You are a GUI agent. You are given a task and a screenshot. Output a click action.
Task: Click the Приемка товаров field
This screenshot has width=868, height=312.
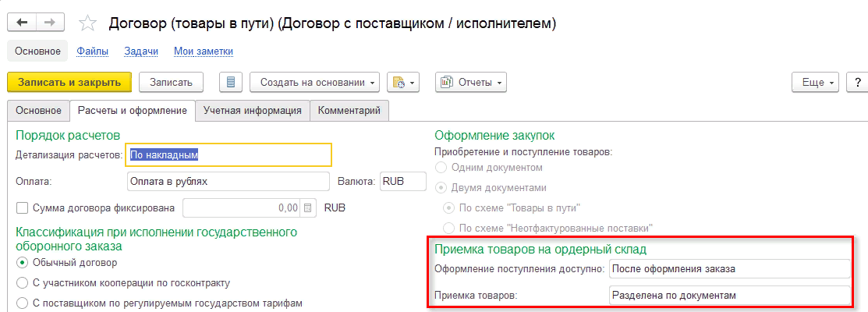coord(728,296)
